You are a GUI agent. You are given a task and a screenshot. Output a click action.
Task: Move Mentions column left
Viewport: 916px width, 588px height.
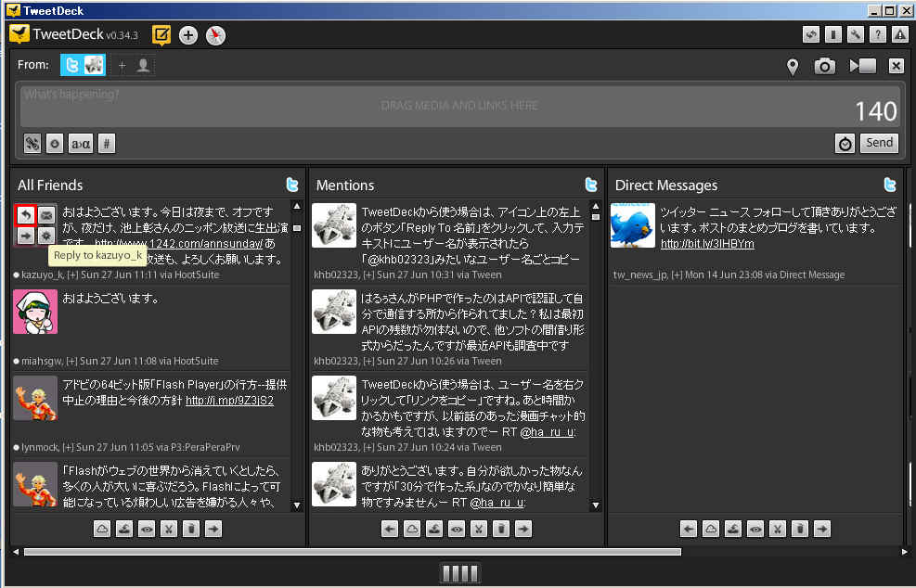pyautogui.click(x=390, y=529)
